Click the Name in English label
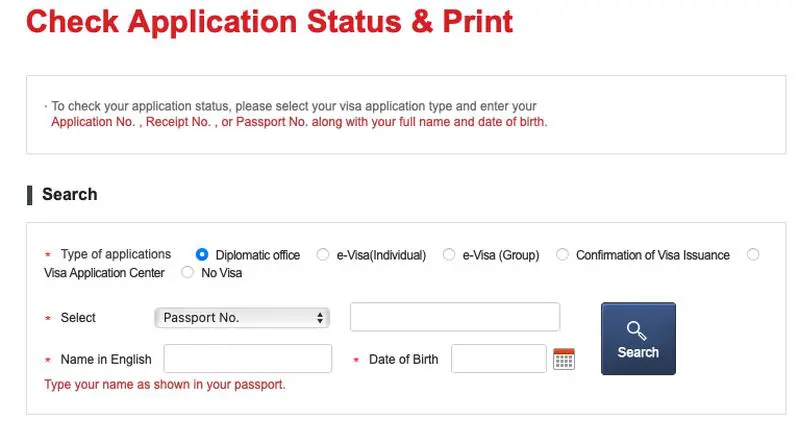The width and height of the screenshot is (800, 444). tap(106, 360)
